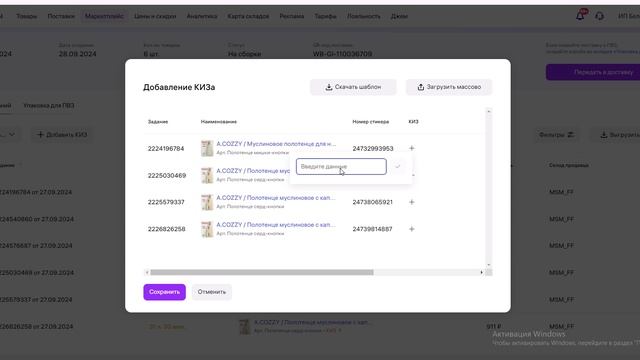This screenshot has width=640, height=360.
Task: Confirm entry with the checkmark icon
Action: click(x=398, y=167)
